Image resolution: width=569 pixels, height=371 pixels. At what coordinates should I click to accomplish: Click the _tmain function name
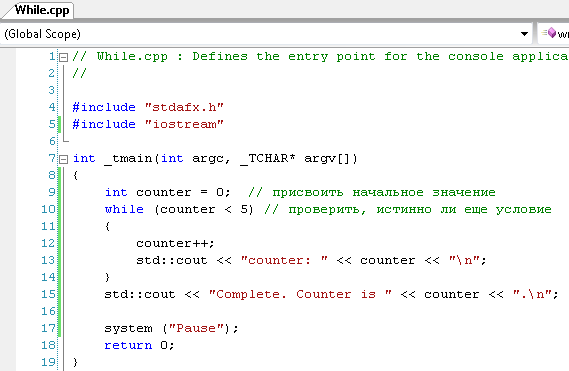[x=128, y=159]
